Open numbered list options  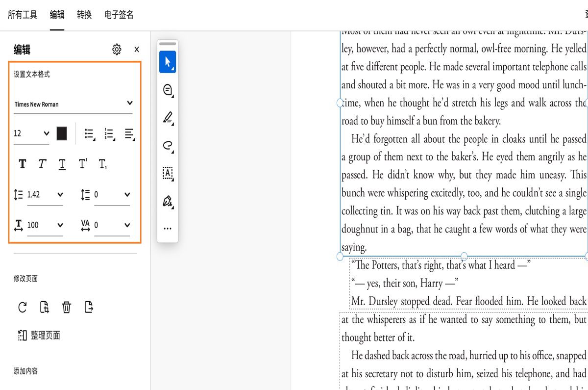[x=109, y=134]
